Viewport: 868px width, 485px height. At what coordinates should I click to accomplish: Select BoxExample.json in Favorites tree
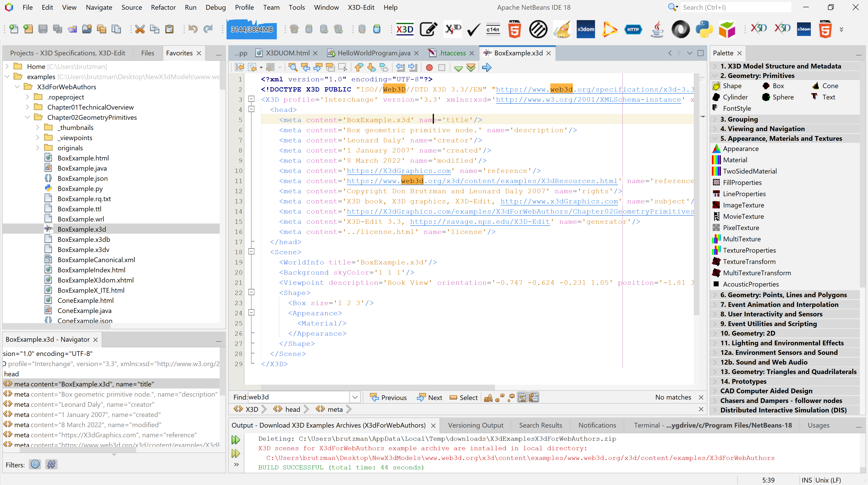82,178
